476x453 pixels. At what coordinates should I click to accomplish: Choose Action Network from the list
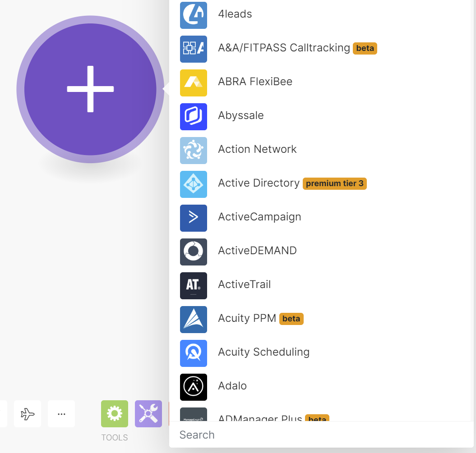click(257, 149)
